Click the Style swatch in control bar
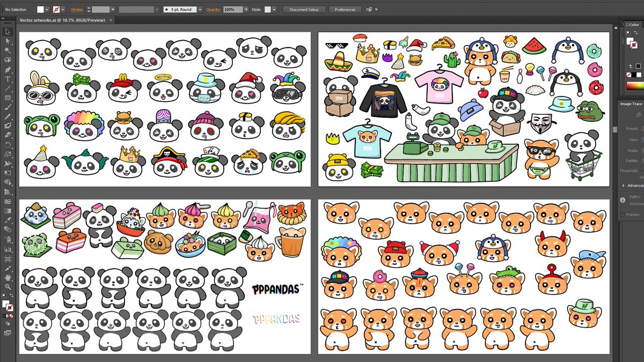Viewport: 644px width, 362px height. pyautogui.click(x=267, y=10)
